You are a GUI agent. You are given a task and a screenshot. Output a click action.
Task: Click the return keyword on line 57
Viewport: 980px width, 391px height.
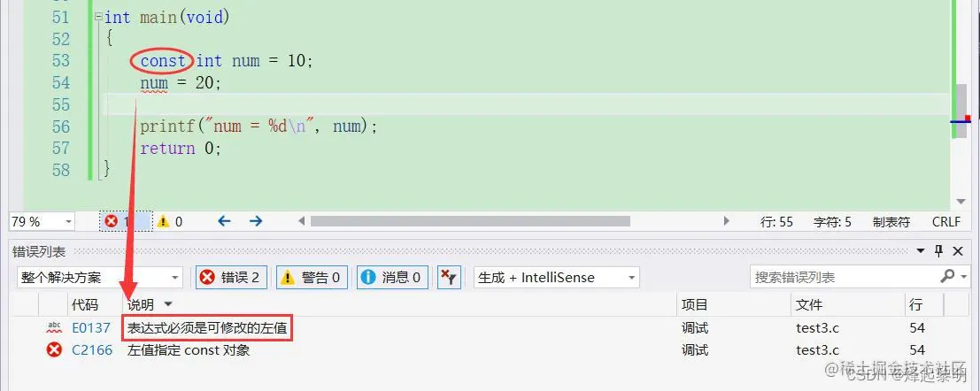[x=167, y=149]
